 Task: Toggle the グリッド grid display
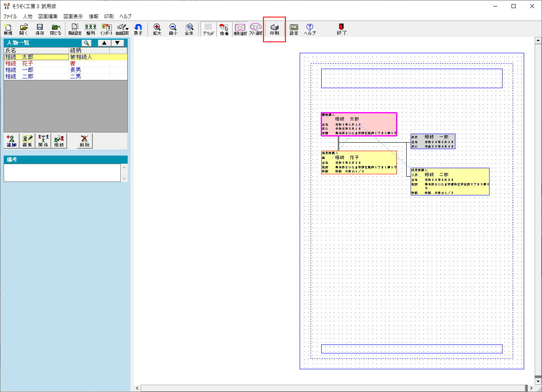[208, 29]
